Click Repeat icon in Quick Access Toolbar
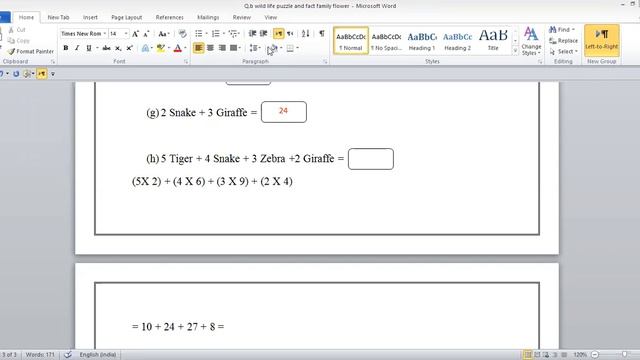Image resolution: width=640 pixels, height=360 pixels. tap(16, 74)
